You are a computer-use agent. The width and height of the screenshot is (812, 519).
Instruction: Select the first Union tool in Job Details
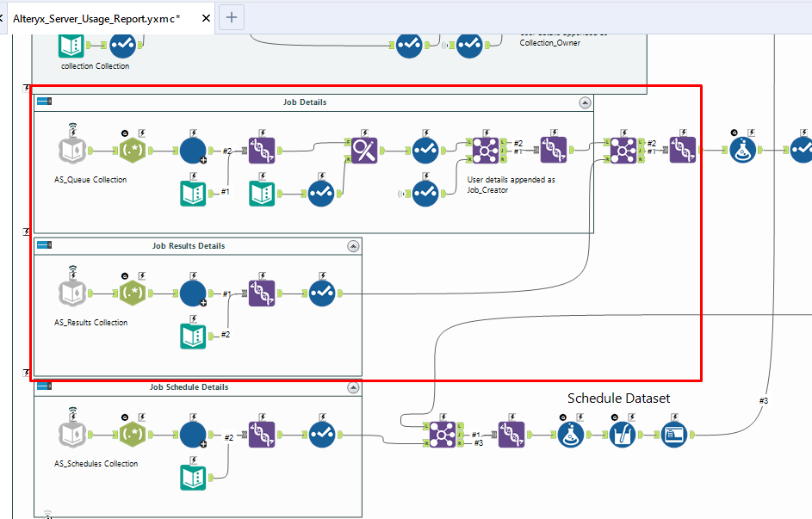coord(262,150)
